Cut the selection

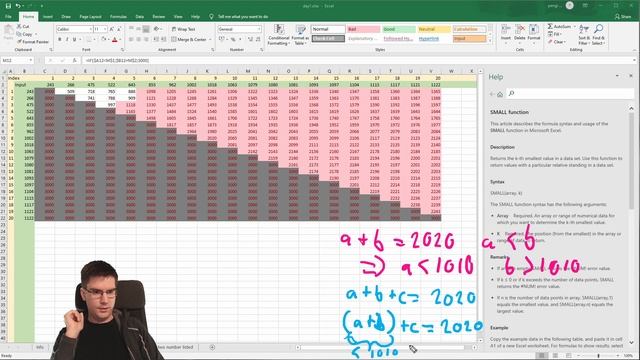23,27
